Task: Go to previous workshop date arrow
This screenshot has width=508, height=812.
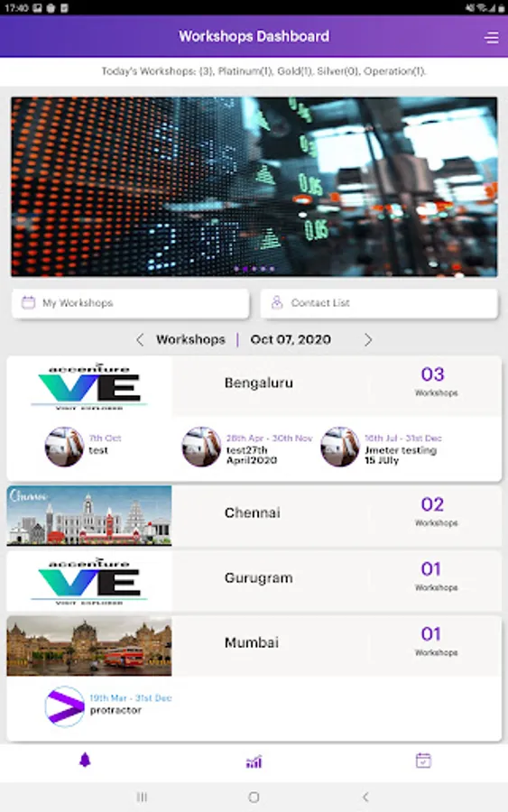Action: pyautogui.click(x=140, y=340)
